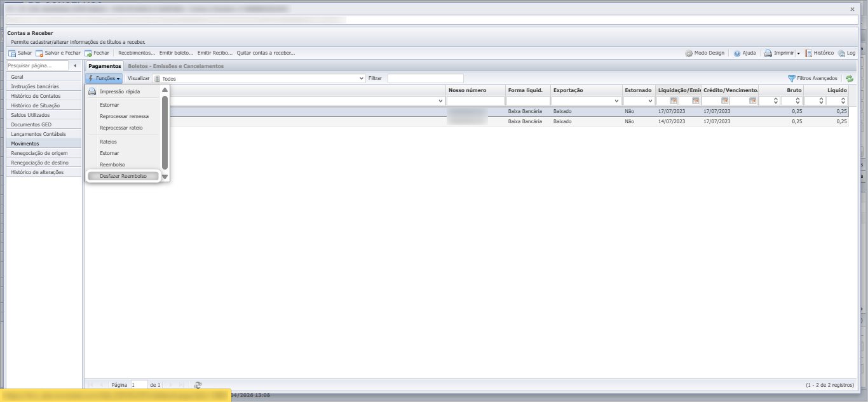Choose Reprocessar remessa from the menu
Screen dimensions: 868x402
click(x=125, y=116)
